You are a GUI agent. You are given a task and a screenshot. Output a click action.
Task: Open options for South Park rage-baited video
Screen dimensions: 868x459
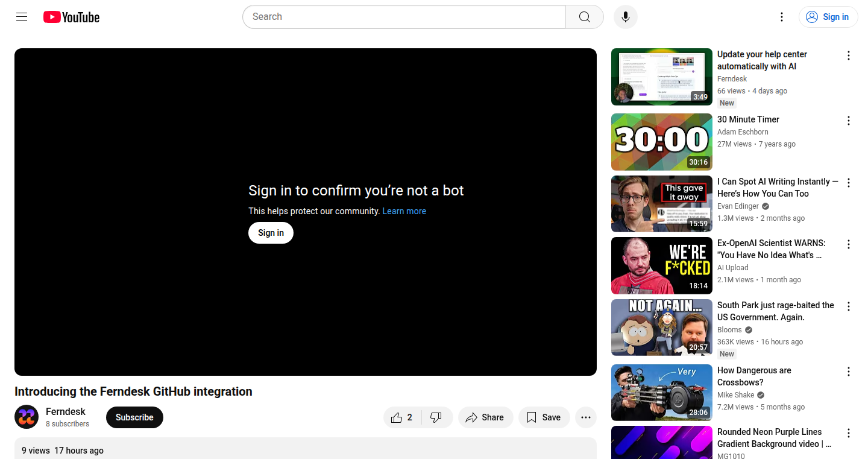(849, 306)
